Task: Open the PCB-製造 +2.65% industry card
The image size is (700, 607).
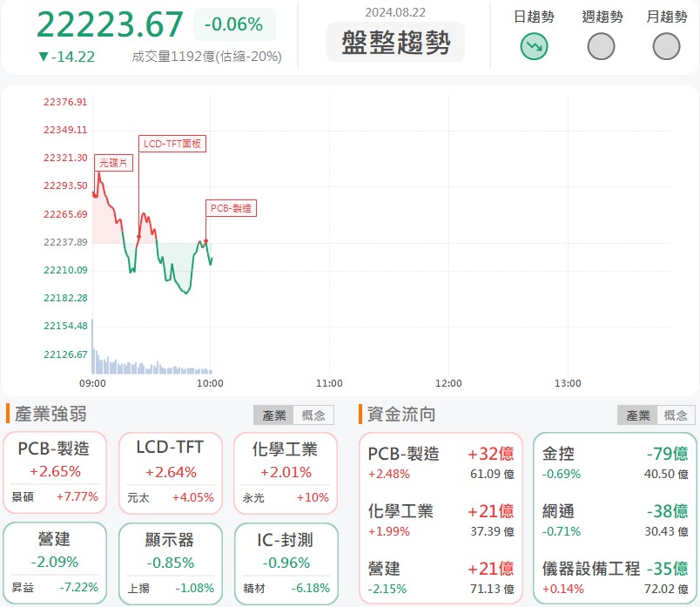Action: pyautogui.click(x=55, y=473)
